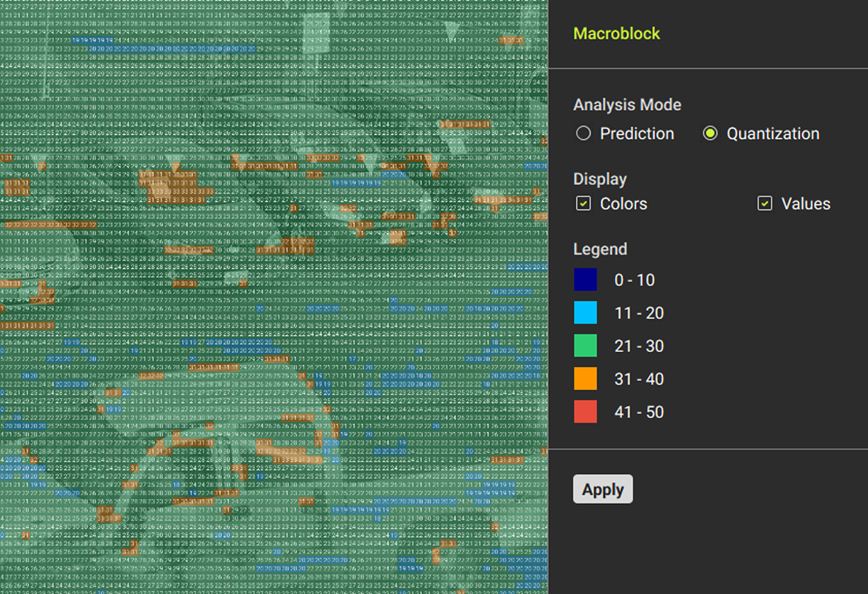Select the Quantization analysis mode

click(x=710, y=133)
